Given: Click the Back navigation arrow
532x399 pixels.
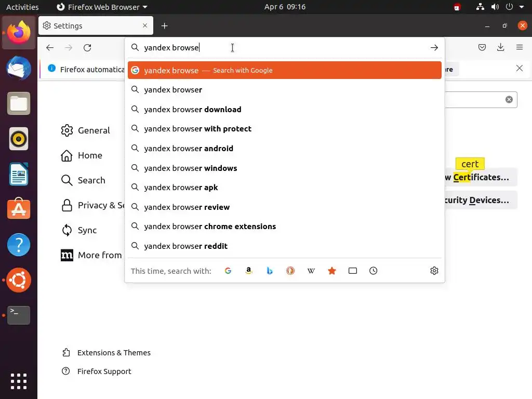Looking at the screenshot, I should pos(50,47).
